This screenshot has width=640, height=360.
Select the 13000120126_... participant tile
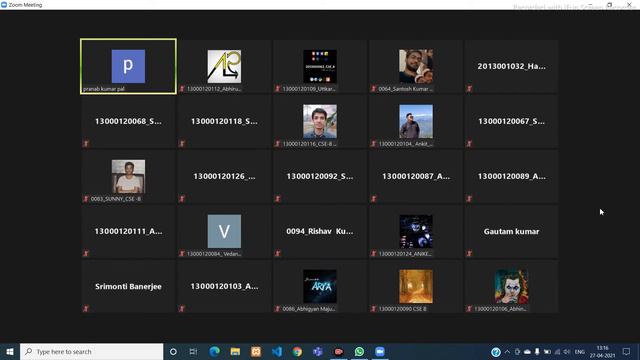pos(224,176)
